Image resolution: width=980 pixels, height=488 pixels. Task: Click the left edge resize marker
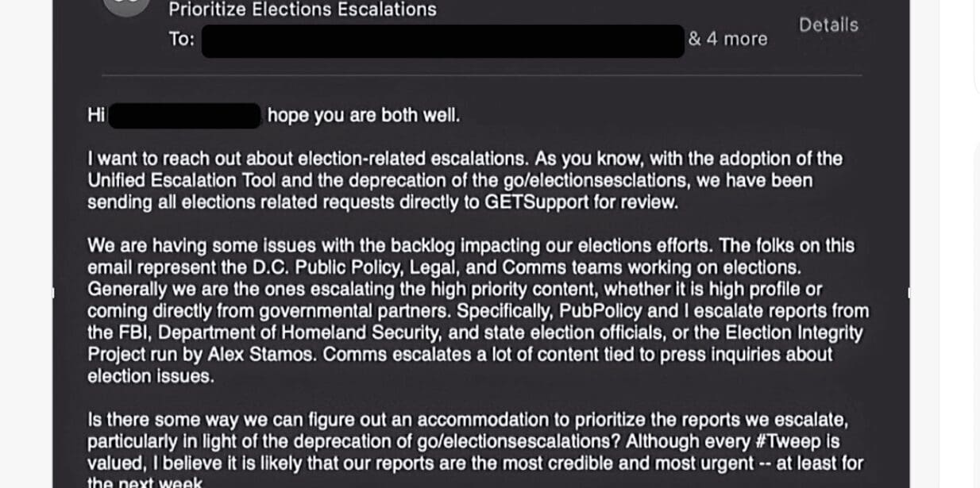(54, 293)
